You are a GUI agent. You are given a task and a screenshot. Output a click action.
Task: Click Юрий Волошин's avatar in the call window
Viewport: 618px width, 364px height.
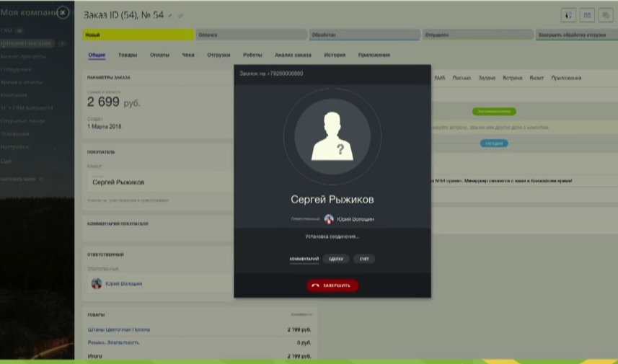pyautogui.click(x=329, y=219)
